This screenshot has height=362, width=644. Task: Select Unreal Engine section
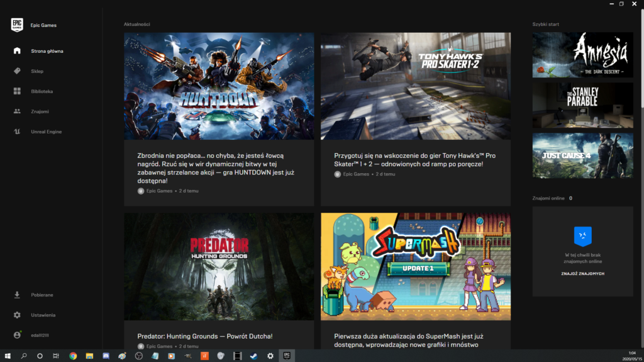tap(47, 132)
